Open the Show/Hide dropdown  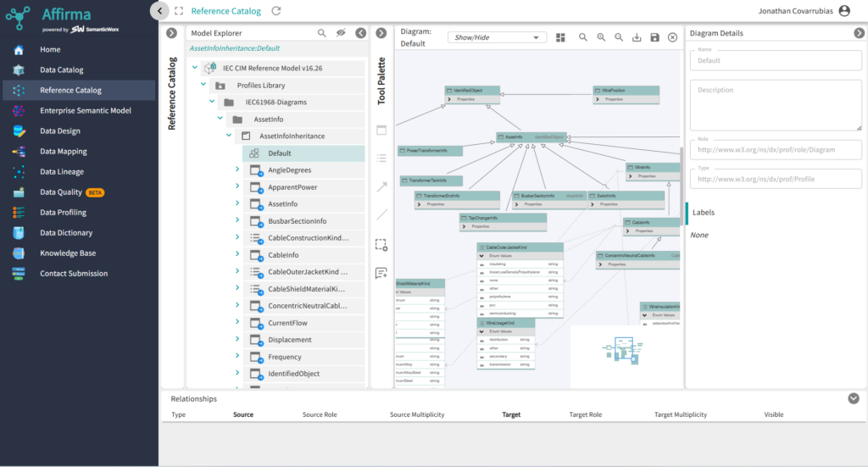point(498,37)
